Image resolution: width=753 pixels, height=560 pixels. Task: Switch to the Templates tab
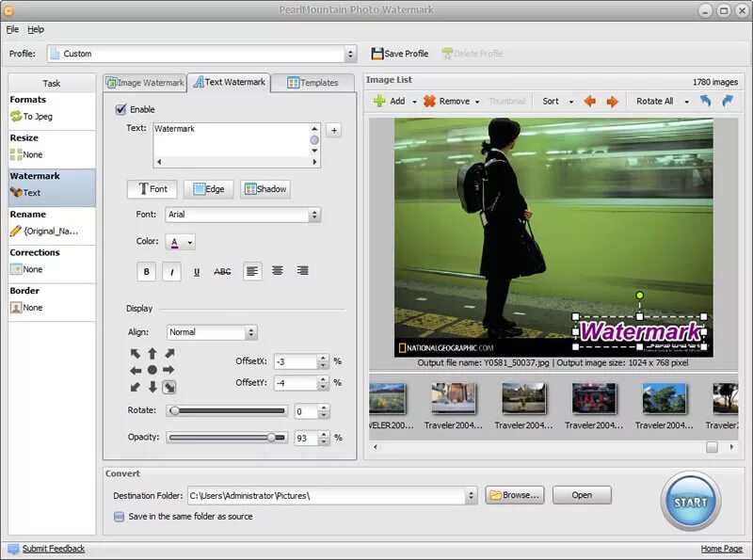click(x=312, y=83)
